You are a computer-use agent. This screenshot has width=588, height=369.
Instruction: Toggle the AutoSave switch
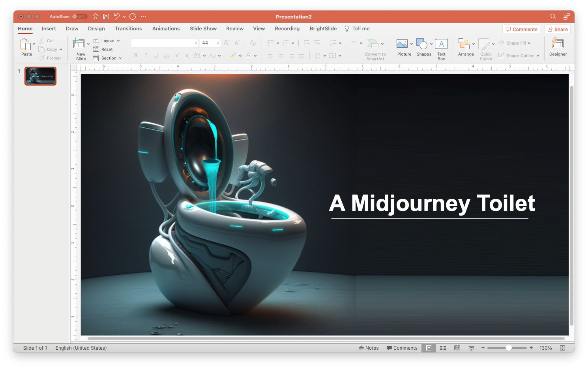click(79, 17)
